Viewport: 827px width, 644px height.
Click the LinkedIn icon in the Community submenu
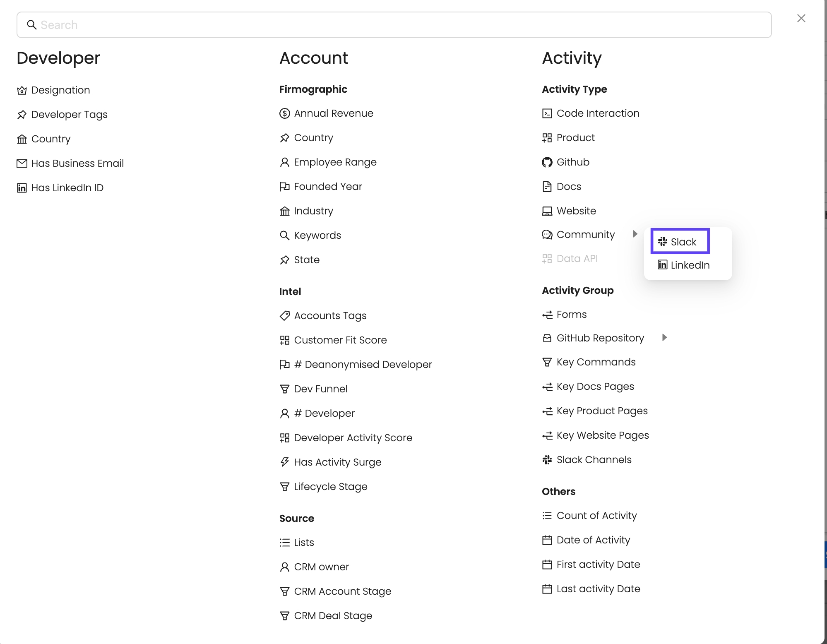[x=663, y=265]
